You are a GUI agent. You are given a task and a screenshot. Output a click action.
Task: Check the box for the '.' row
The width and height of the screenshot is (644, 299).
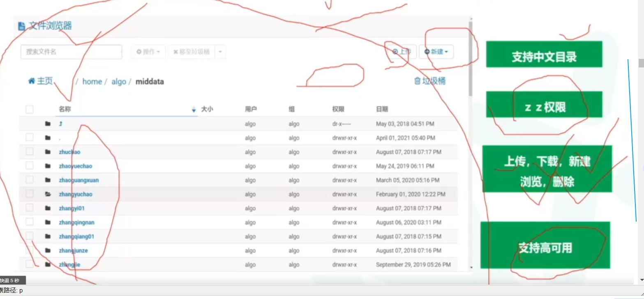[x=30, y=137]
